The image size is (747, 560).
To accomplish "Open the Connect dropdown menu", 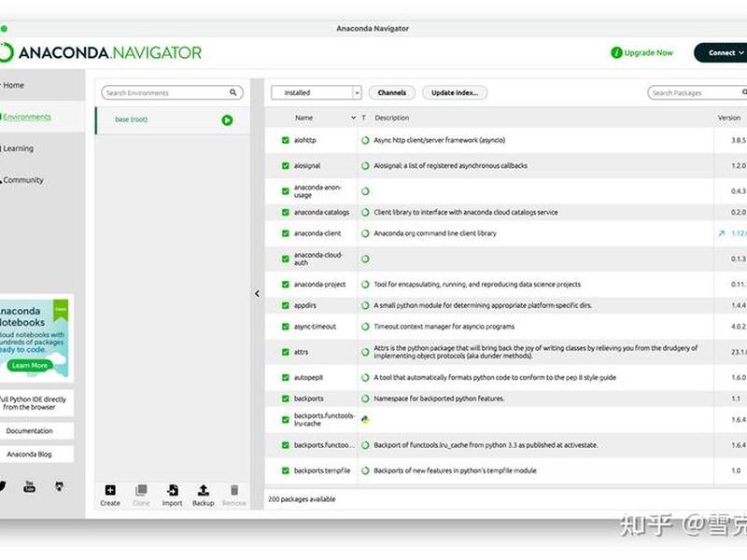I will [x=720, y=53].
